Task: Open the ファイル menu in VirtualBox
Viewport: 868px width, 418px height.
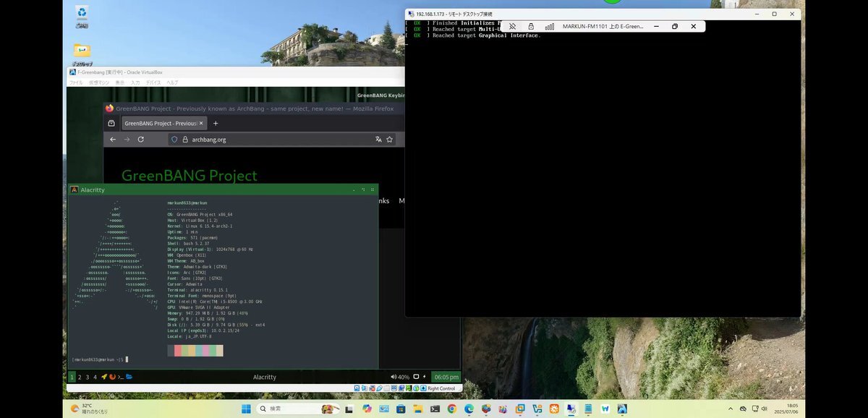Action: tap(76, 82)
